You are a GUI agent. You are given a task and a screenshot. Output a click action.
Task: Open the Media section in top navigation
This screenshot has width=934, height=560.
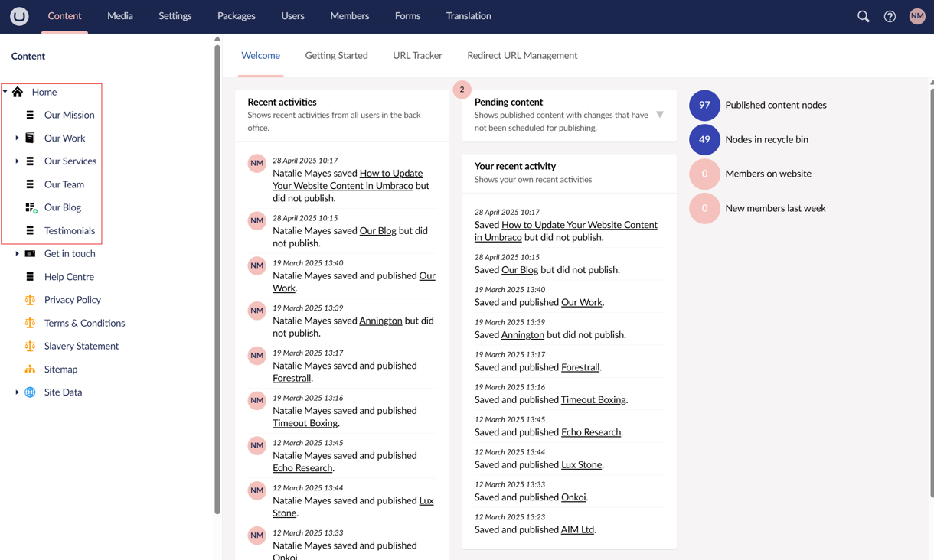pos(119,15)
